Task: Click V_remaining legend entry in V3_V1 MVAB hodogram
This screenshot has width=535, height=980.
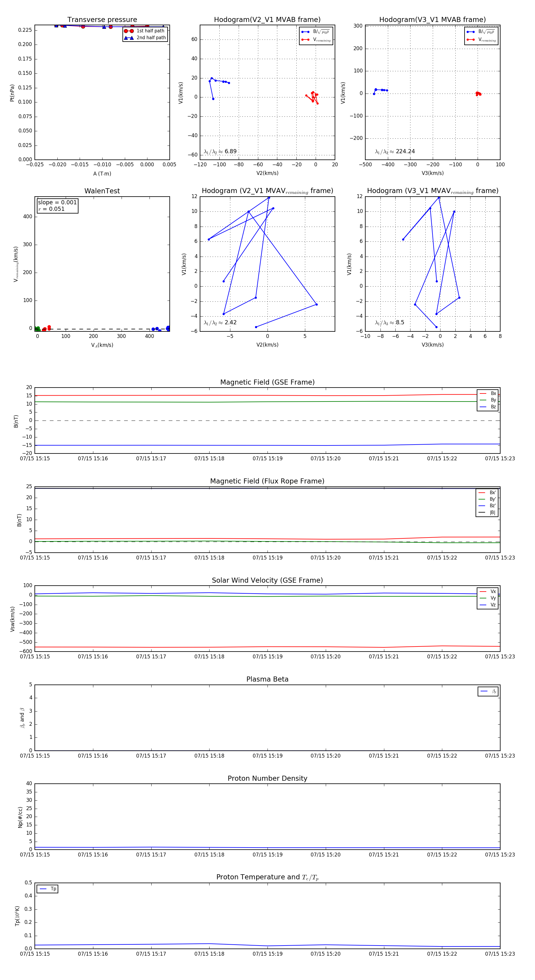Action: tap(481, 39)
